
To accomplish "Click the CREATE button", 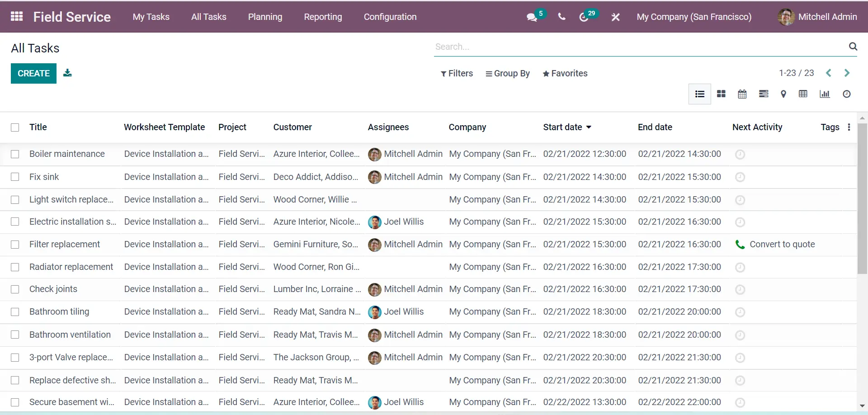I will [x=33, y=73].
